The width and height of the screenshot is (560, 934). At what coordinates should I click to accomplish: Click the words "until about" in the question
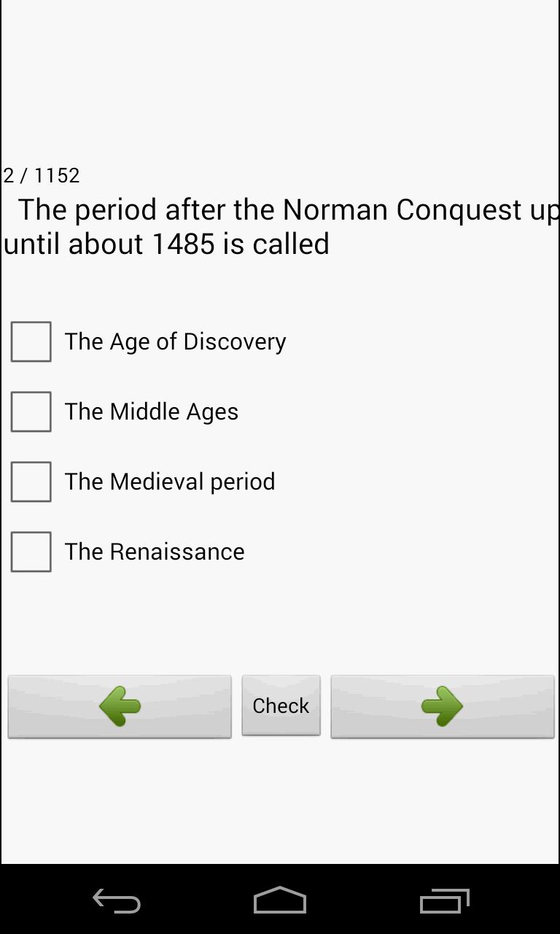pos(74,244)
